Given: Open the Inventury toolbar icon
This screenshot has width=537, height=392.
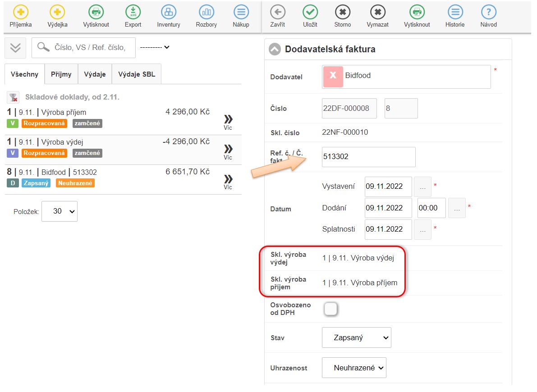Looking at the screenshot, I should pos(169,12).
